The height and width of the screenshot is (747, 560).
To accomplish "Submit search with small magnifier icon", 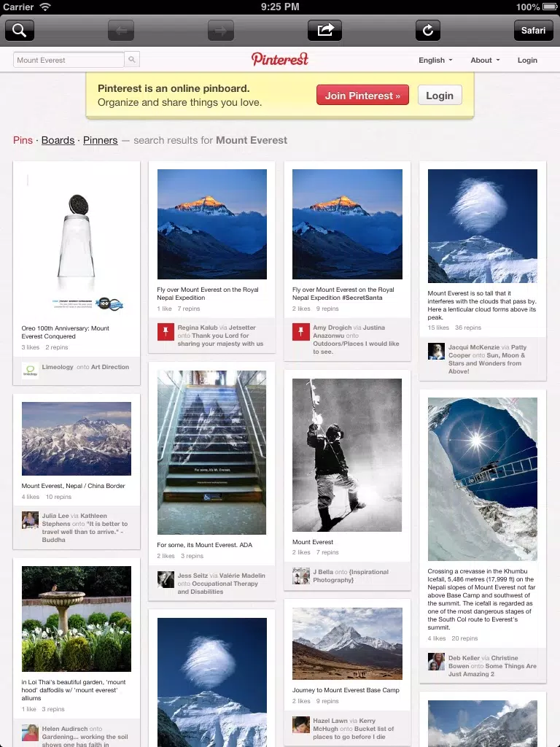I will [132, 60].
